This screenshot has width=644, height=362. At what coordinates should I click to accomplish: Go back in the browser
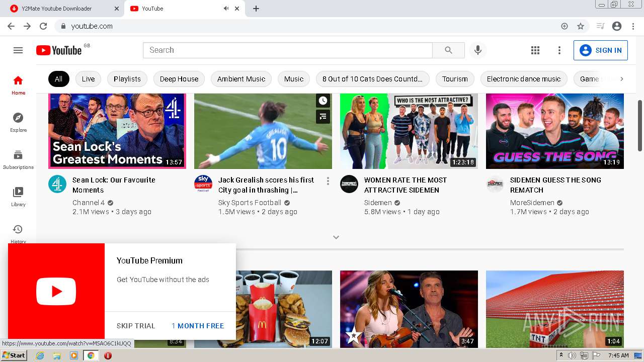(x=11, y=26)
